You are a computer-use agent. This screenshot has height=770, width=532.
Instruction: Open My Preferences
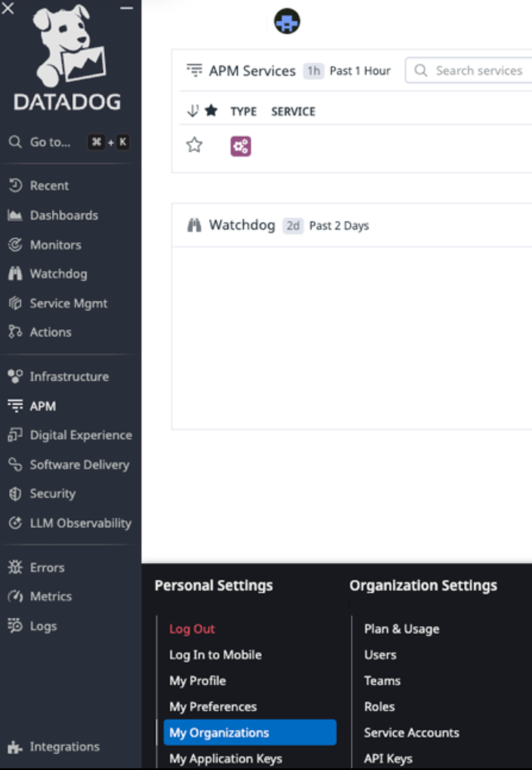tap(213, 707)
